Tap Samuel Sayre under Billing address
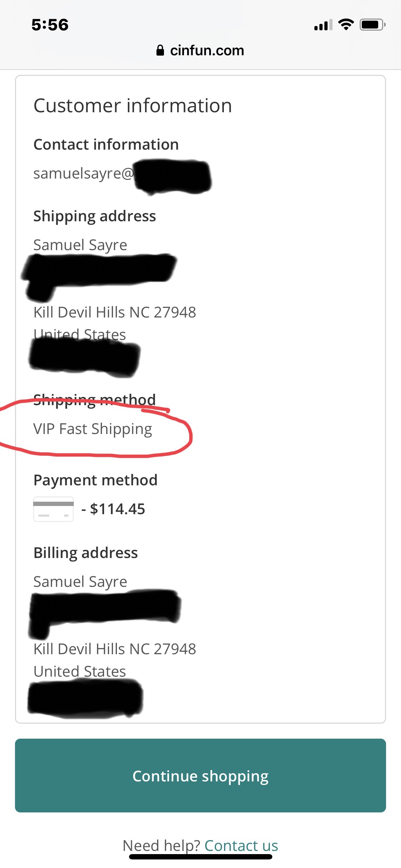The width and height of the screenshot is (401, 868). click(x=80, y=582)
